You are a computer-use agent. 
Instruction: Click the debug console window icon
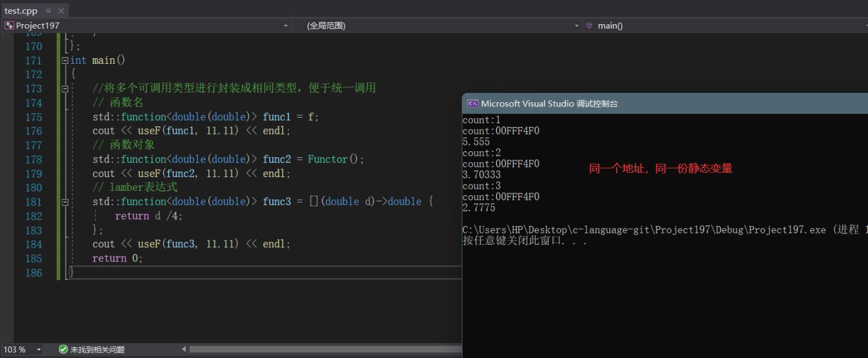[x=472, y=103]
